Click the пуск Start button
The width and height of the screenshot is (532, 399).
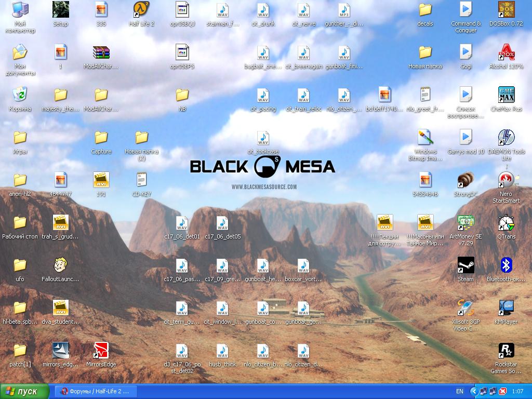coord(24,392)
